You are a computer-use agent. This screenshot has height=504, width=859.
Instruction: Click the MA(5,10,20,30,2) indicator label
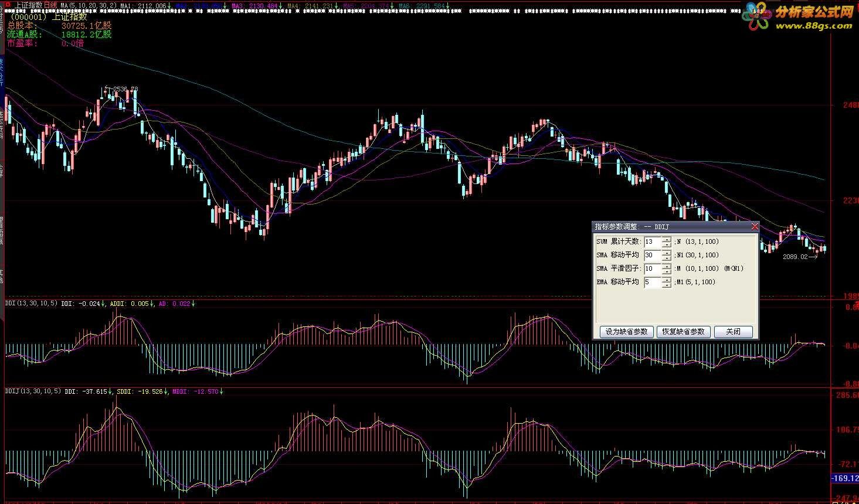click(89, 5)
